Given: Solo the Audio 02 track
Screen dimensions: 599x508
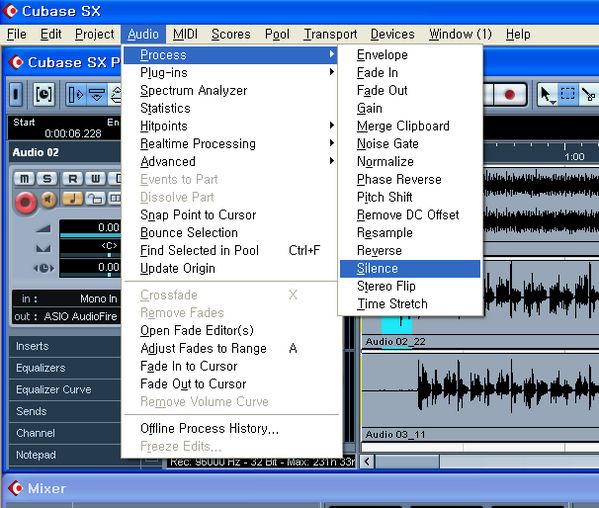Looking at the screenshot, I should pyautogui.click(x=47, y=179).
